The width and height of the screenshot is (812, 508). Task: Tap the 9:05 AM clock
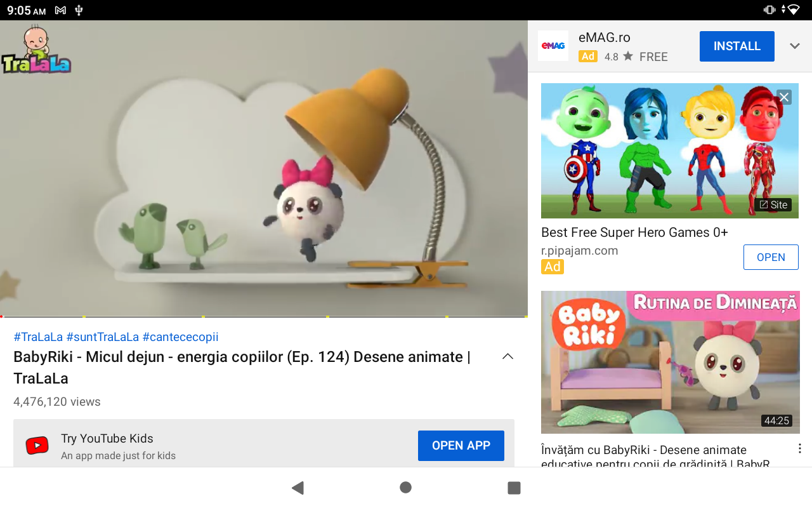pos(27,10)
